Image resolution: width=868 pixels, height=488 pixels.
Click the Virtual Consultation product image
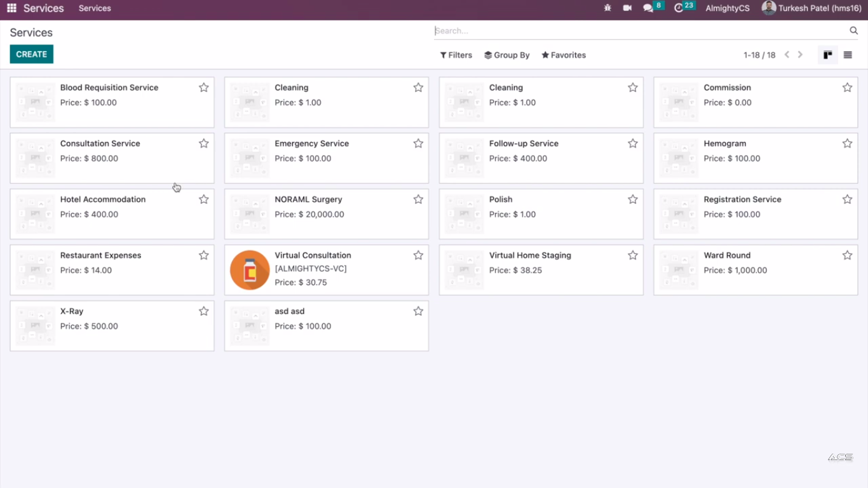(x=250, y=270)
